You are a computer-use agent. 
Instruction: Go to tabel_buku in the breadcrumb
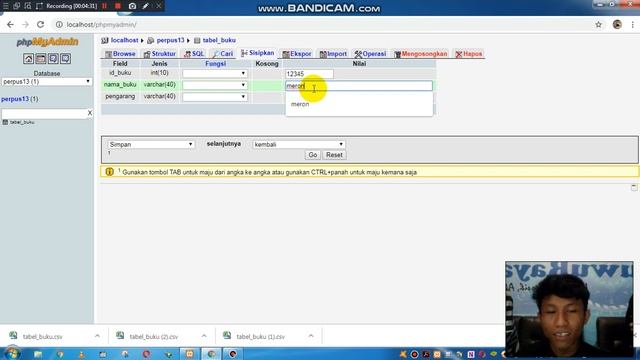pyautogui.click(x=219, y=40)
